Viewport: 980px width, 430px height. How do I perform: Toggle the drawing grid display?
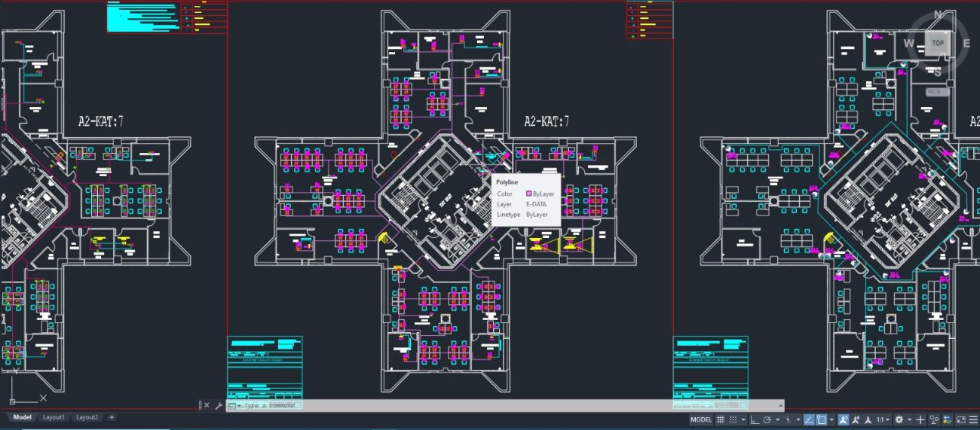720,419
